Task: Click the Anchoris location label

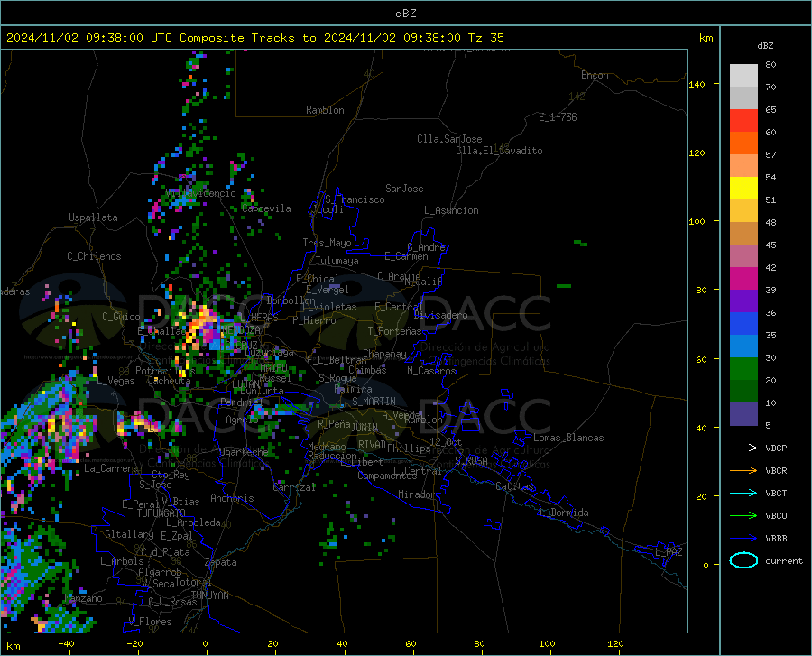Action: pos(232,498)
